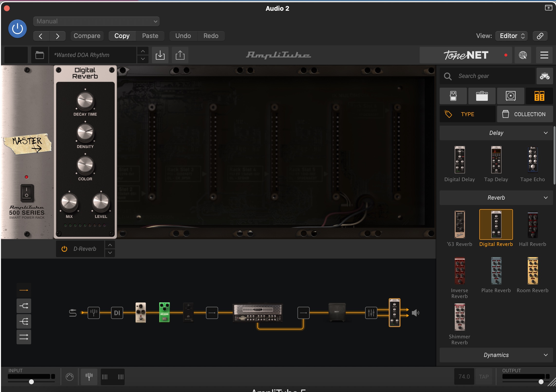Toggle the plugin power bypass button
The image size is (556, 392).
pos(18,29)
